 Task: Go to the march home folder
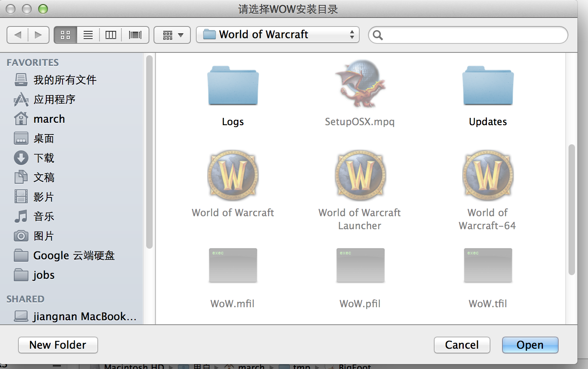point(40,119)
